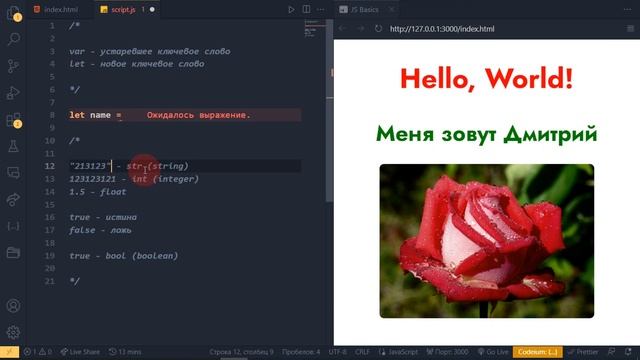640x360 pixels.
Task: Open editor more actions ellipsis
Action: coord(321,9)
